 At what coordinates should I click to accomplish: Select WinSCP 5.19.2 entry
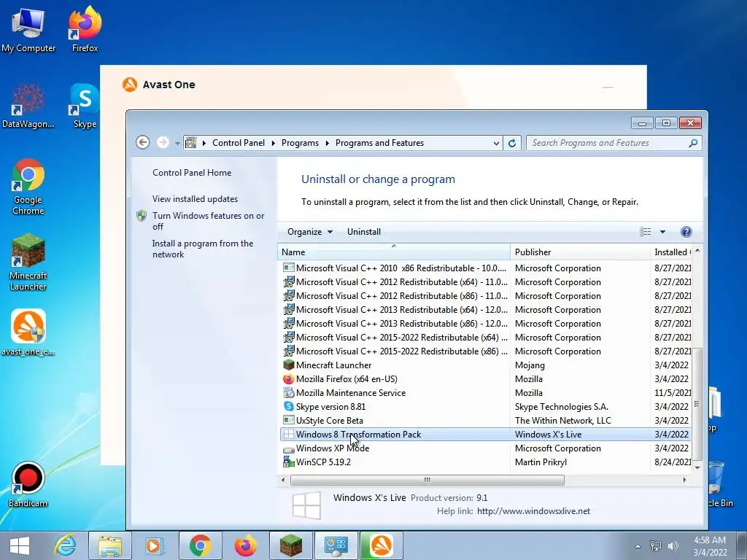[x=485, y=462]
